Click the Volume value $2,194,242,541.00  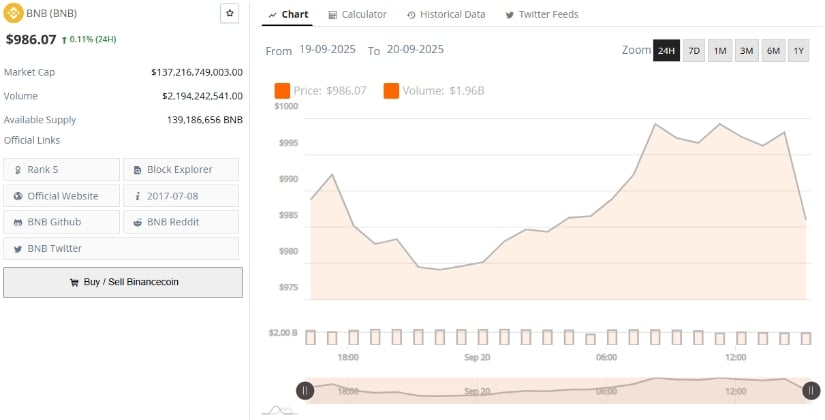(203, 96)
